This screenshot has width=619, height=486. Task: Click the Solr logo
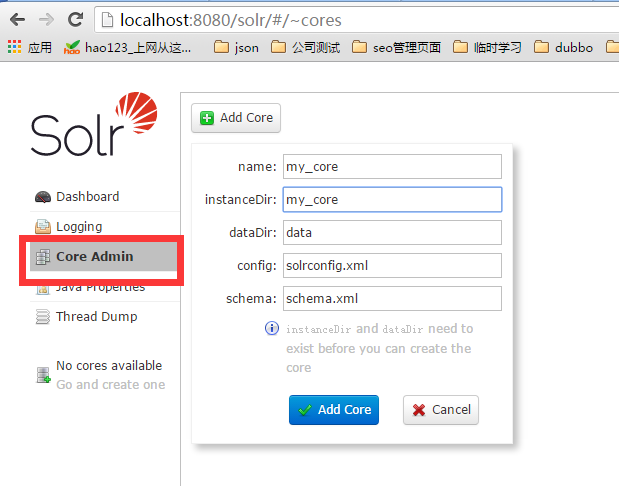pyautogui.click(x=94, y=124)
